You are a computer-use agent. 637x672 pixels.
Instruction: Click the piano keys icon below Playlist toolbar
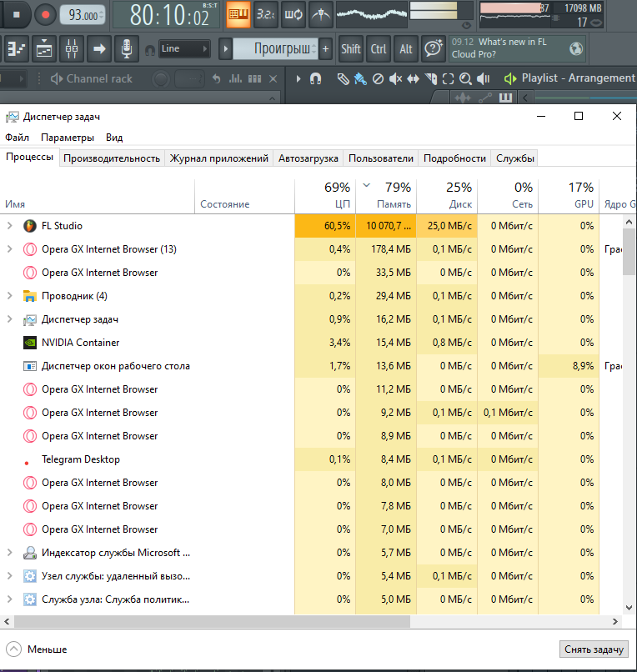(505, 98)
